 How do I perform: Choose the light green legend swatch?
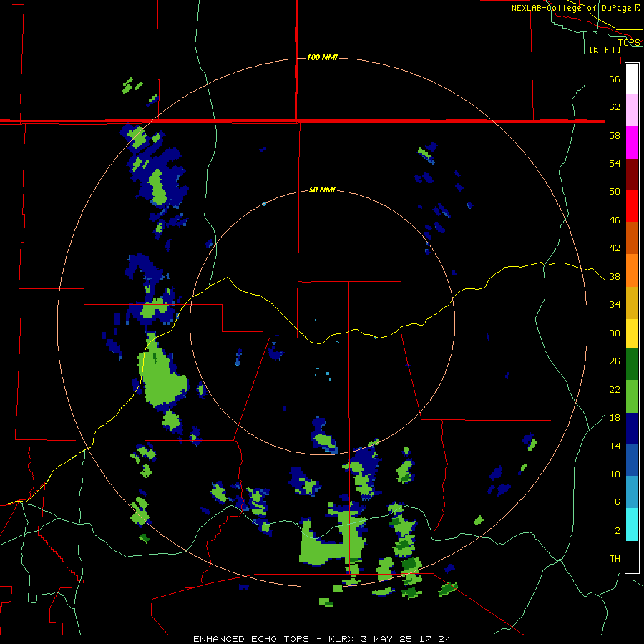[x=632, y=396]
